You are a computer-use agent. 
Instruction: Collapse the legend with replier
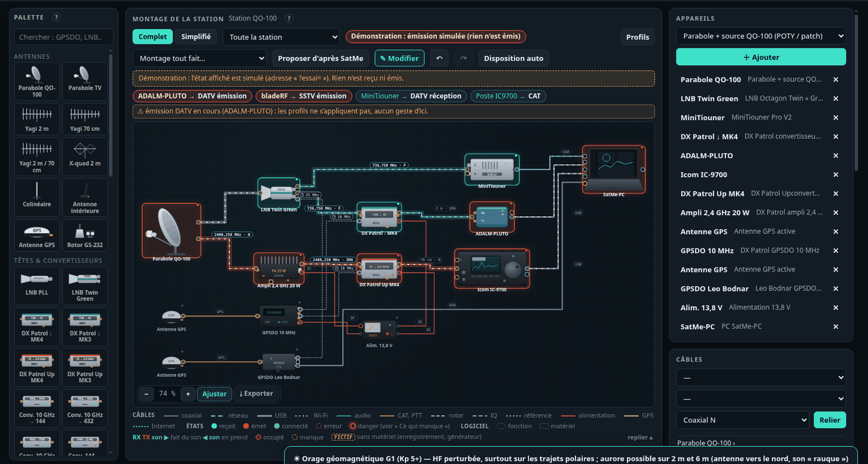[640, 437]
